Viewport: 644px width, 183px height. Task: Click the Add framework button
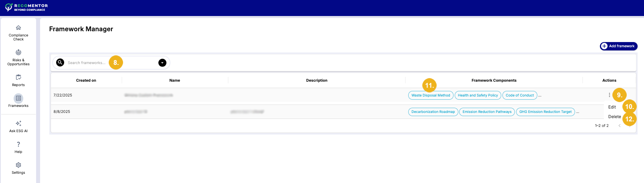click(618, 46)
